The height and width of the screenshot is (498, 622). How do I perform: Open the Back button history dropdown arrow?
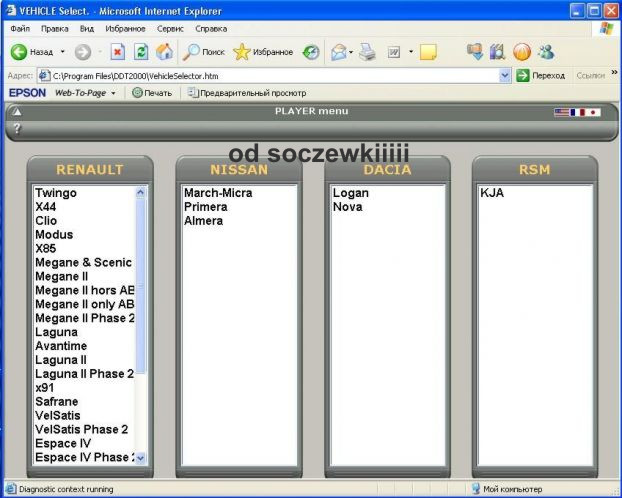point(62,52)
